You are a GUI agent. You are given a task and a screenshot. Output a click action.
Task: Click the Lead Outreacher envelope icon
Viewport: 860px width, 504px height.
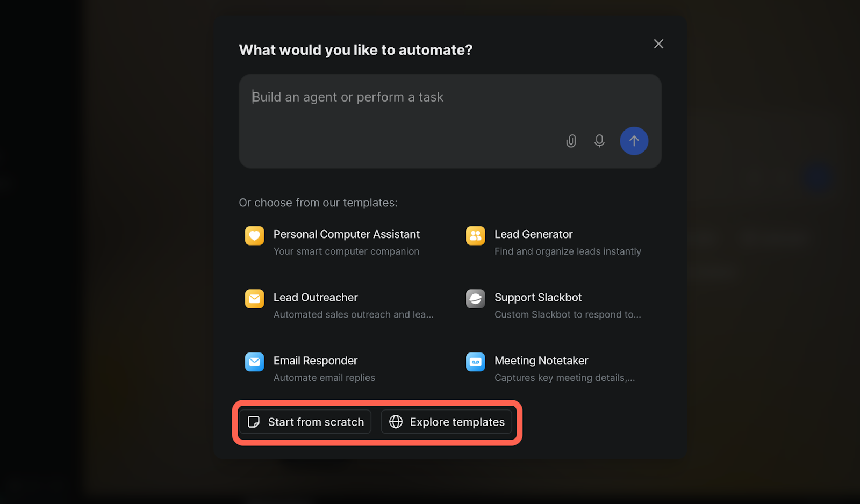[x=254, y=299]
